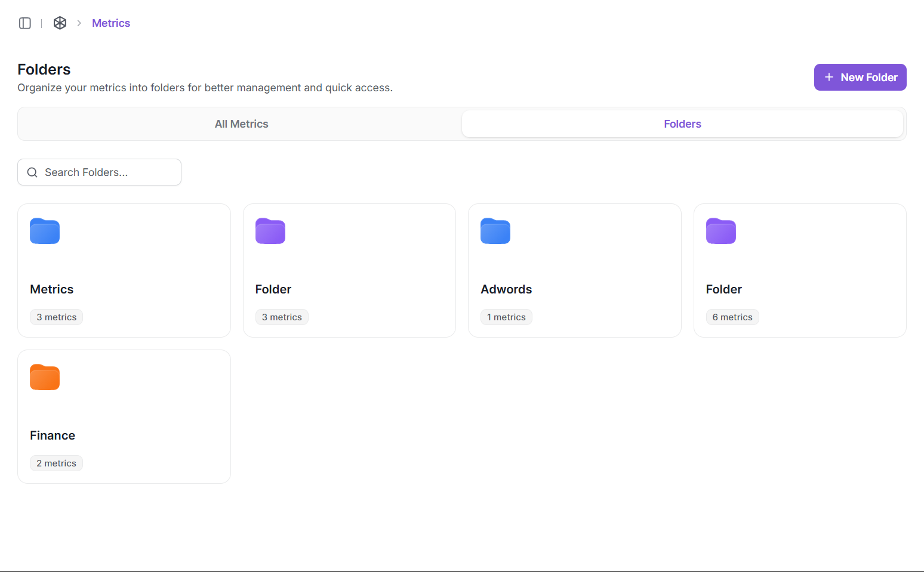
Task: Click the orange Finance folder icon
Action: (x=45, y=377)
